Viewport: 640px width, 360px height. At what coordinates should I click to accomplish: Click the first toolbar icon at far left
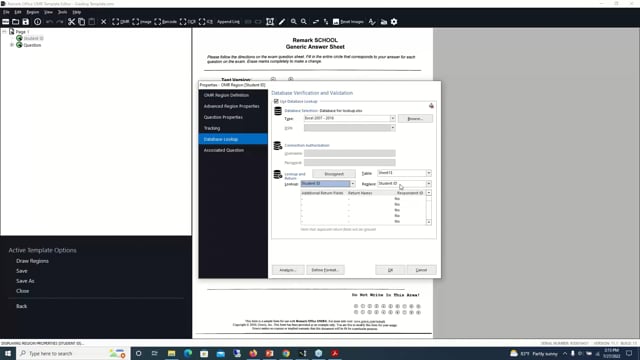5,22
